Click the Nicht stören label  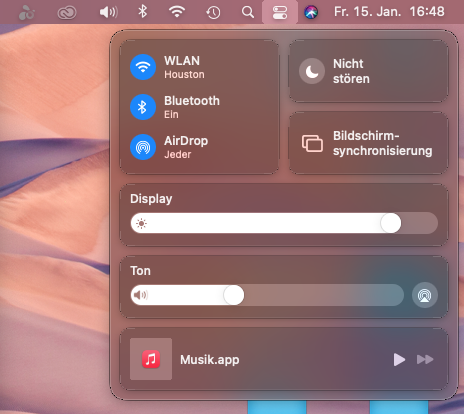click(x=351, y=71)
